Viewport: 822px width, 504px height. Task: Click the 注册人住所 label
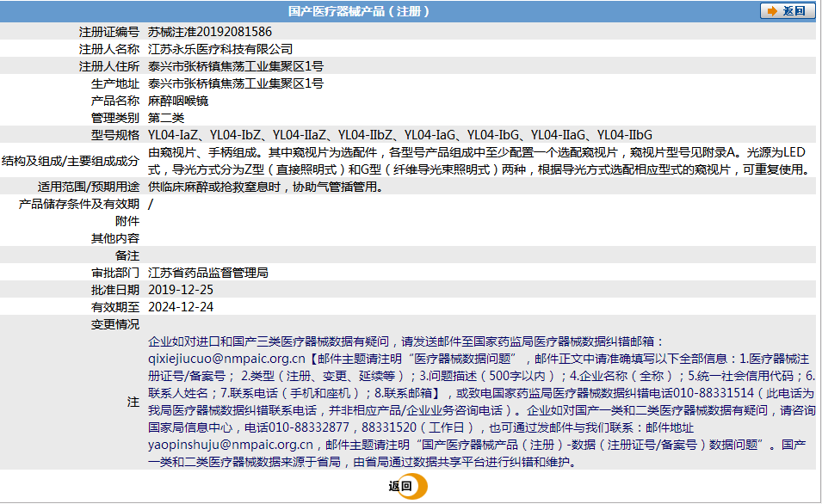pos(109,66)
